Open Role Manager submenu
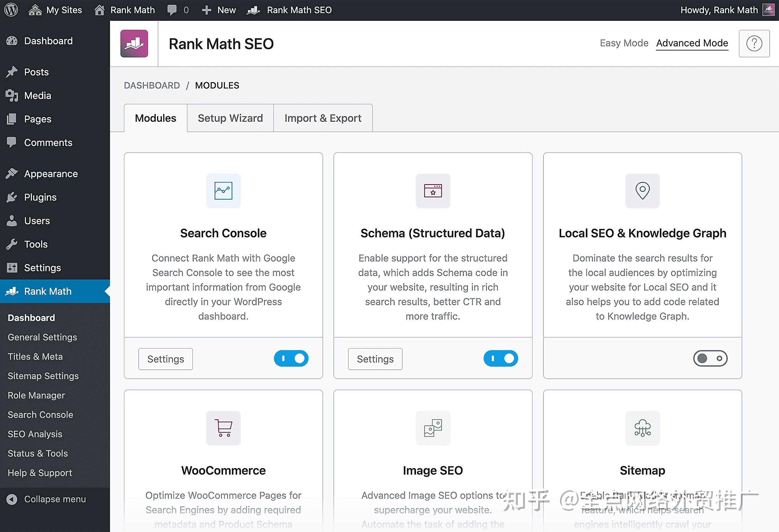Screen dimensions: 779x532 36,395
